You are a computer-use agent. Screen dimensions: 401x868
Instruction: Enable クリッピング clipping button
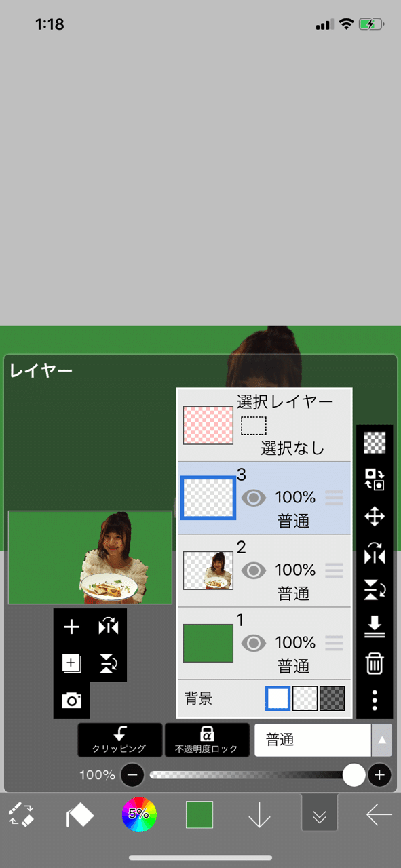pos(120,740)
